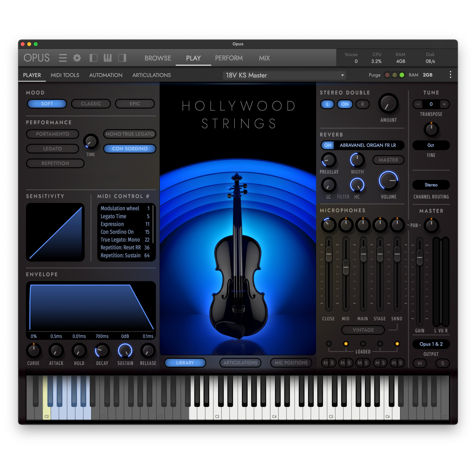Click the bottom ARTICULATIONS view button
This screenshot has height=476, width=476.
[x=240, y=363]
